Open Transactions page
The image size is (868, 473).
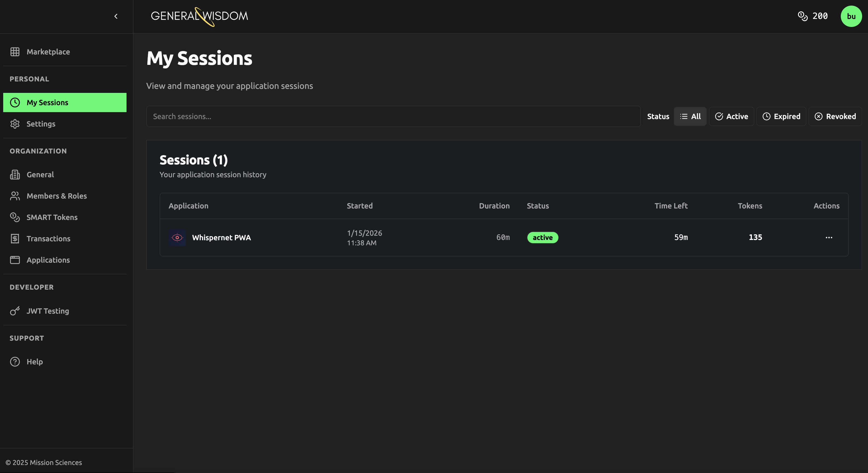[x=65, y=239]
